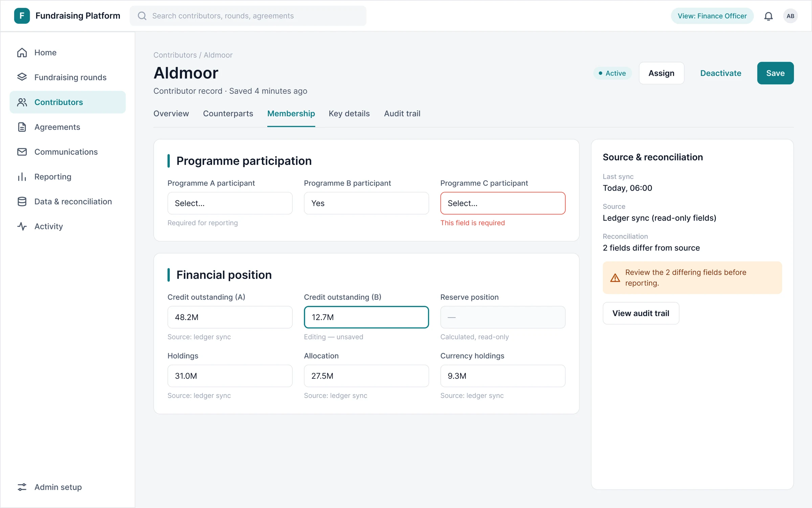Open the Programme A participant dropdown

click(x=230, y=203)
